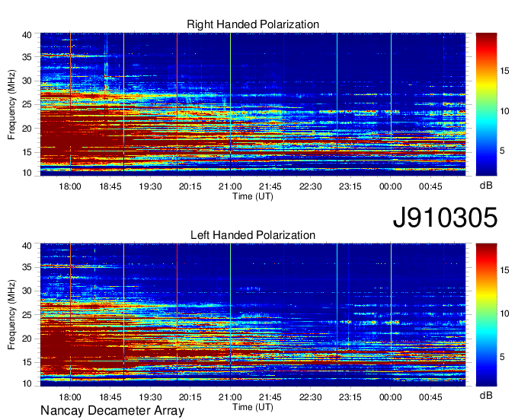Click the Right Handed Polarization spectrogram plot

point(253,104)
